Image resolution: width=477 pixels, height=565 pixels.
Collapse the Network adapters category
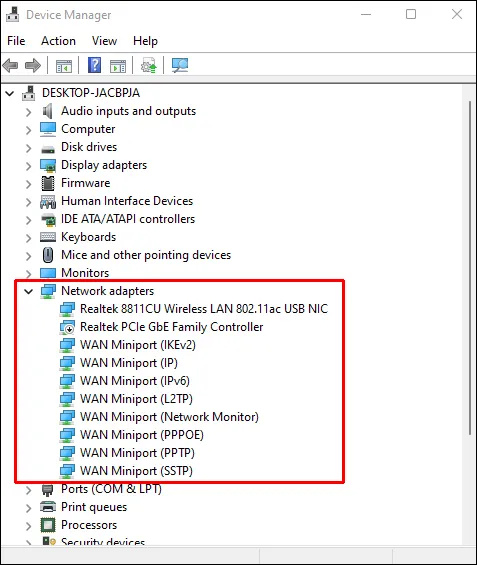29,291
